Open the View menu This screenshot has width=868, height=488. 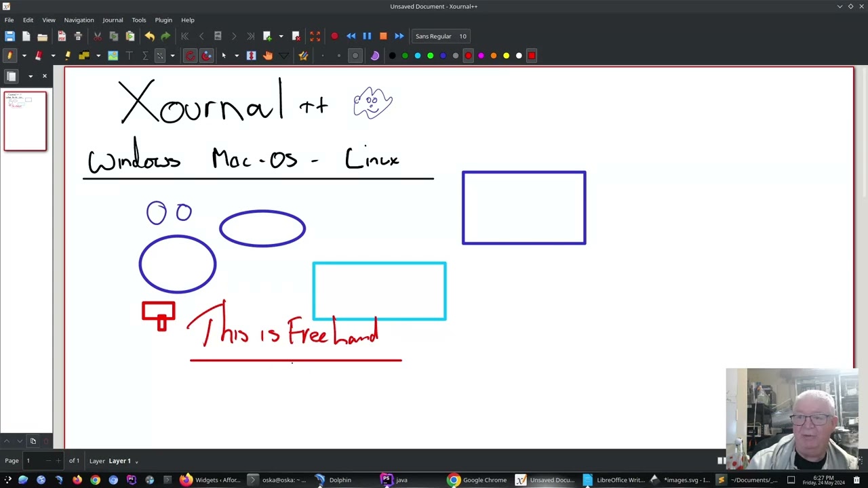pos(49,20)
